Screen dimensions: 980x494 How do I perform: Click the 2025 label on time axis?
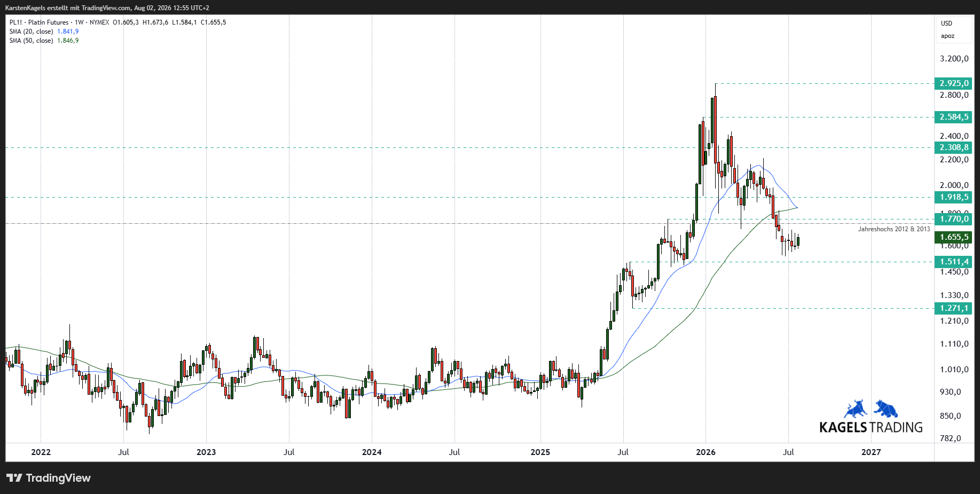coord(540,452)
